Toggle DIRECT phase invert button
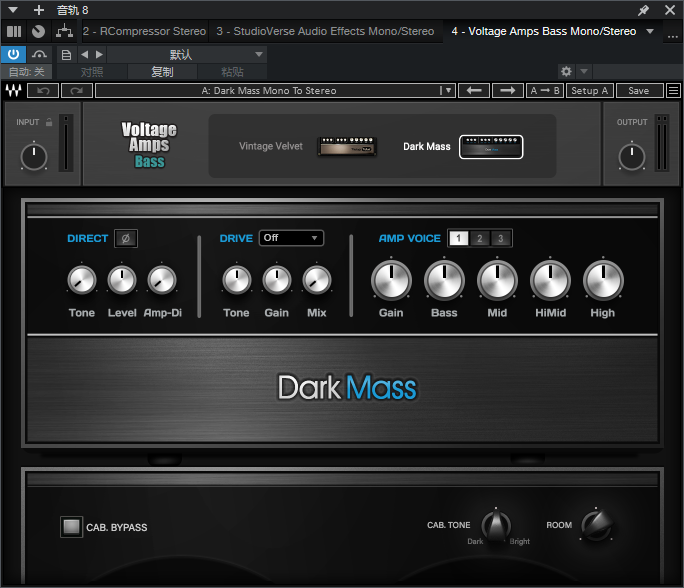This screenshot has width=684, height=588. 126,238
